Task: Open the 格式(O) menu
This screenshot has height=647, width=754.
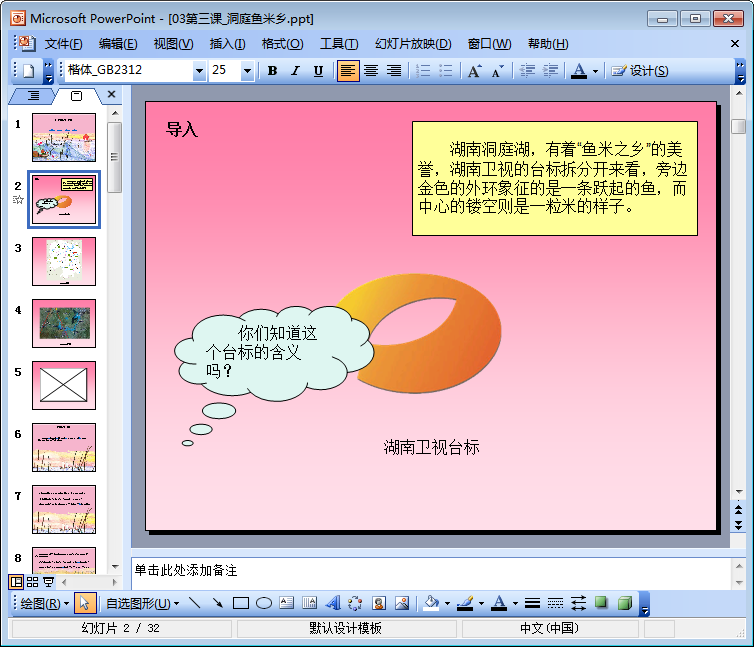Action: 282,44
